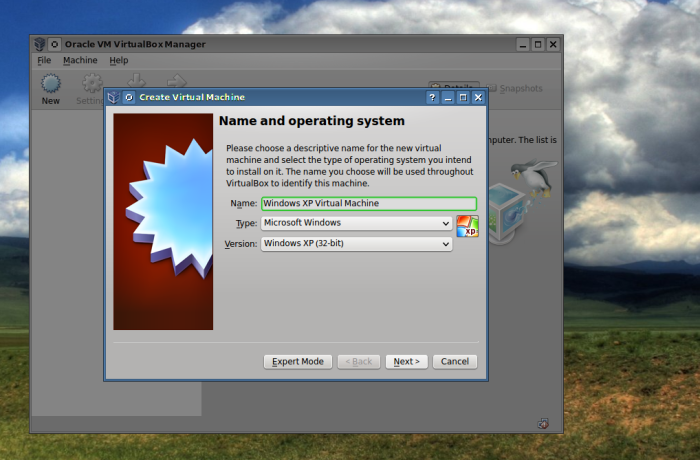This screenshot has width=700, height=460.
Task: Minimize the VirtualBox Manager window
Action: (523, 44)
